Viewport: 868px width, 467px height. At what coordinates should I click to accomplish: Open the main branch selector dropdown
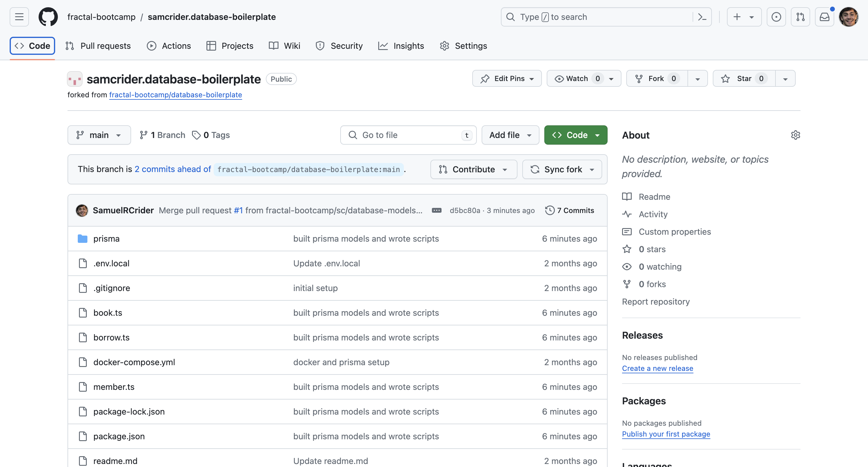[99, 135]
